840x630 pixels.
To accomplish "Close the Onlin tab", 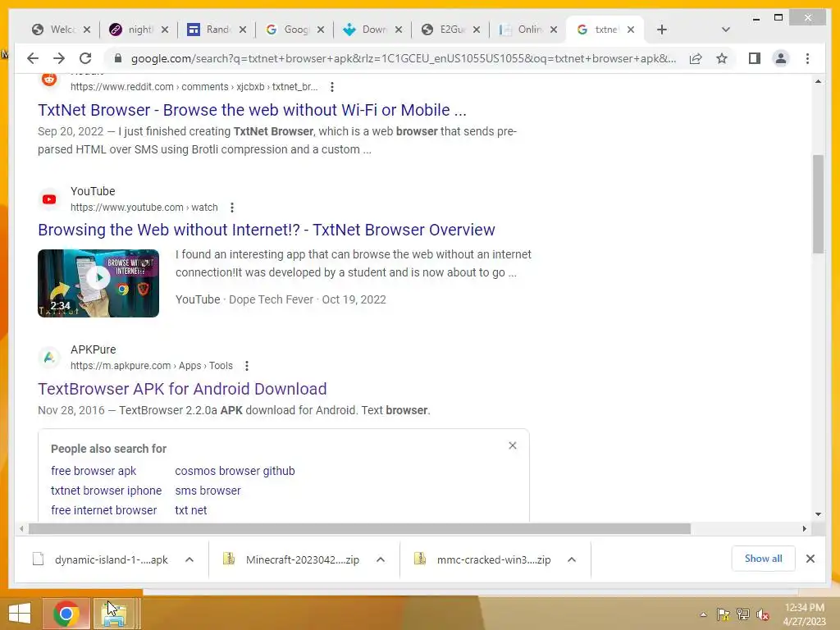I will pos(554,30).
